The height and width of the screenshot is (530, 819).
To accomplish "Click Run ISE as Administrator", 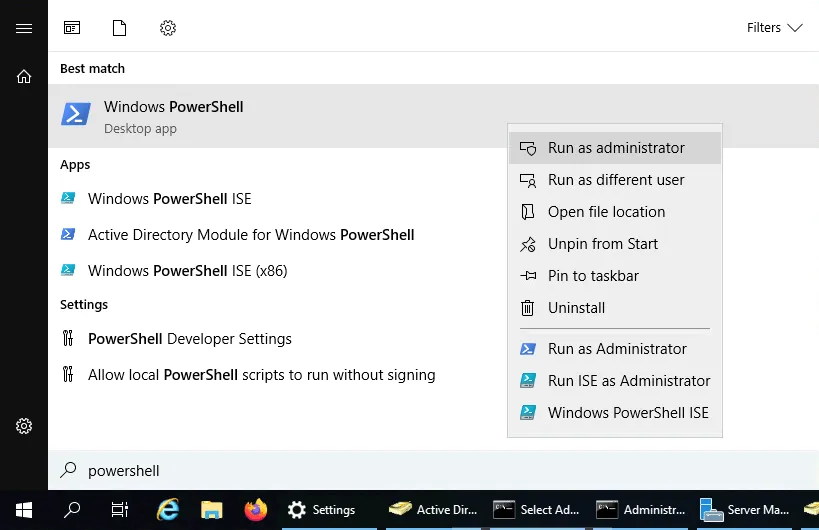I will [628, 381].
